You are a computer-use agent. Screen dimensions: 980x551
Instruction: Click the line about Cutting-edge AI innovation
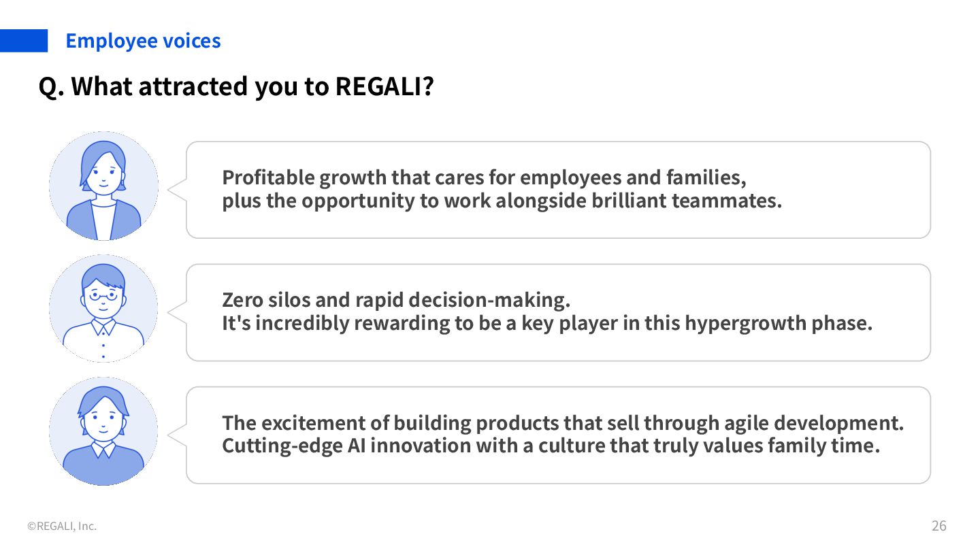tap(551, 446)
